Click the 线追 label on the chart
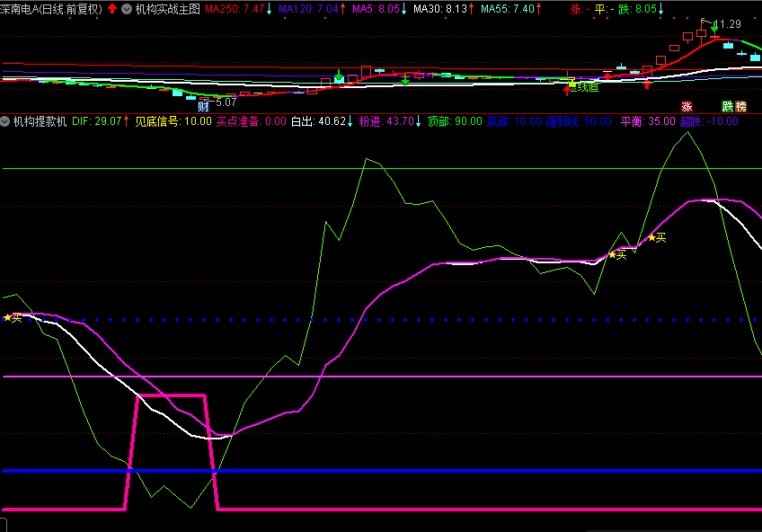The image size is (762, 532). [x=585, y=87]
